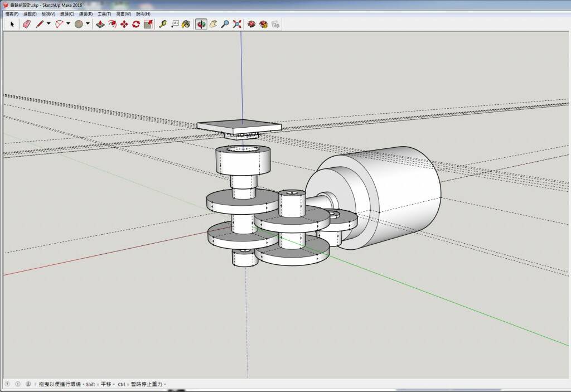Select the arrow Select tool
Screen dimensions: 571x392
[x=12, y=25]
